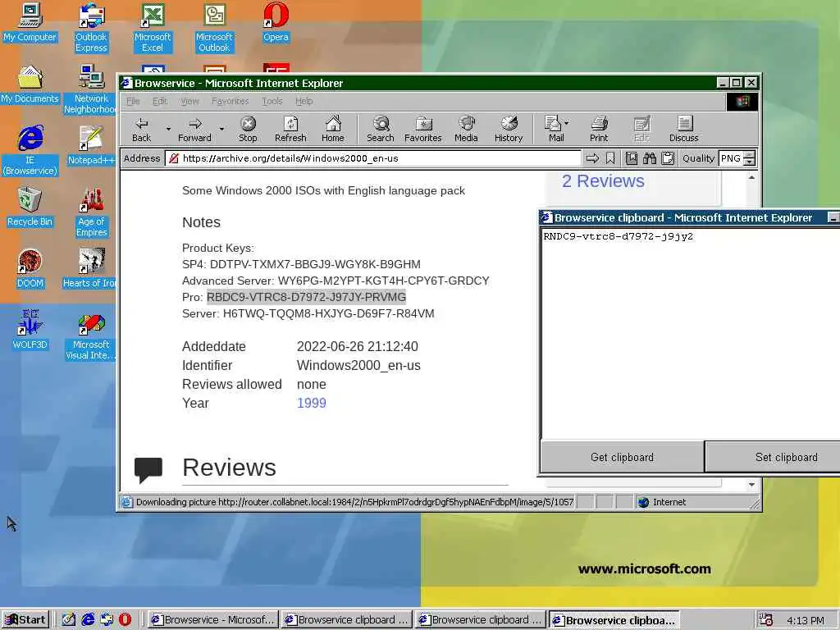840x630 pixels.
Task: Open the Help menu
Action: (304, 101)
